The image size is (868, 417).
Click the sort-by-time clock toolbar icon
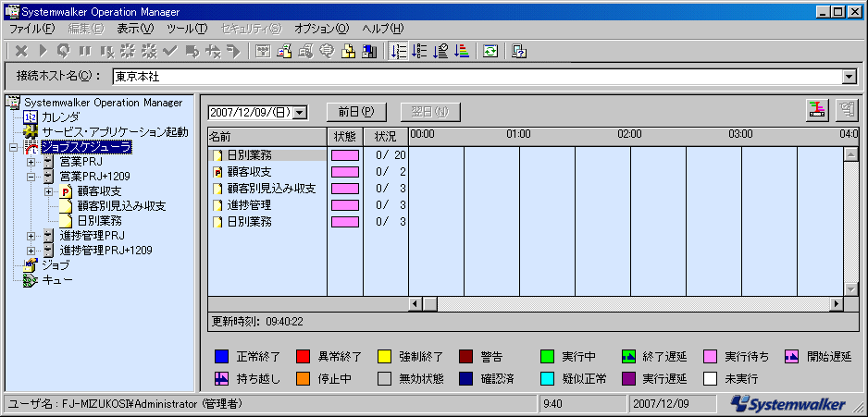pyautogui.click(x=440, y=52)
